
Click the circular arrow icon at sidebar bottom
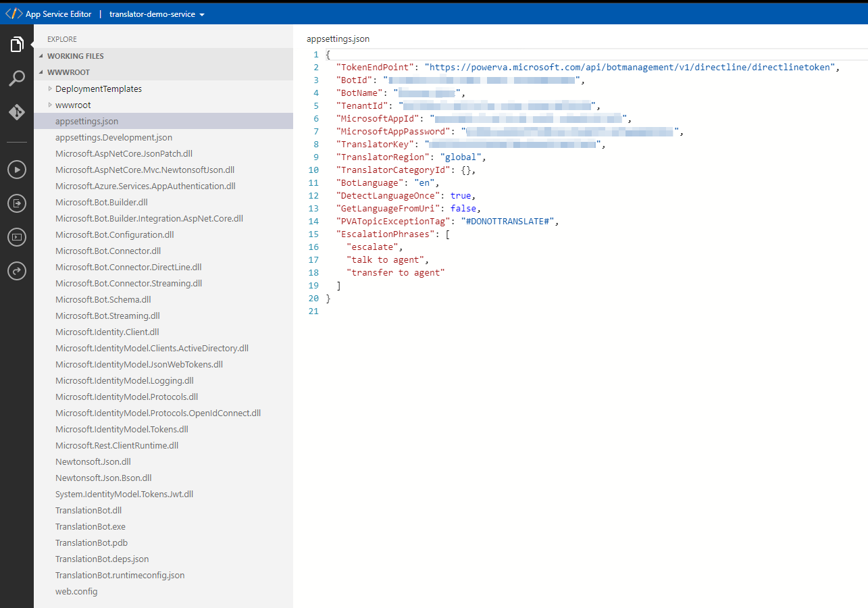coord(17,271)
